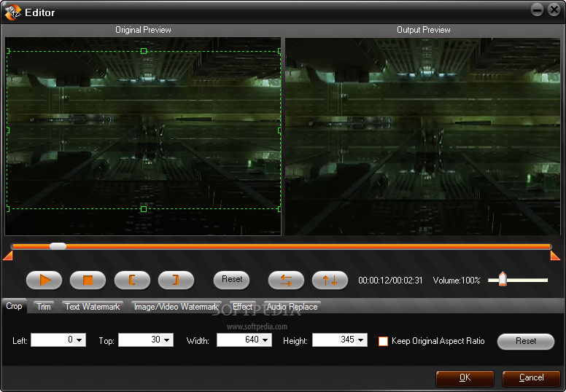Enable Keep Original Aspect Ratio
The width and height of the screenshot is (566, 392).
(x=383, y=341)
